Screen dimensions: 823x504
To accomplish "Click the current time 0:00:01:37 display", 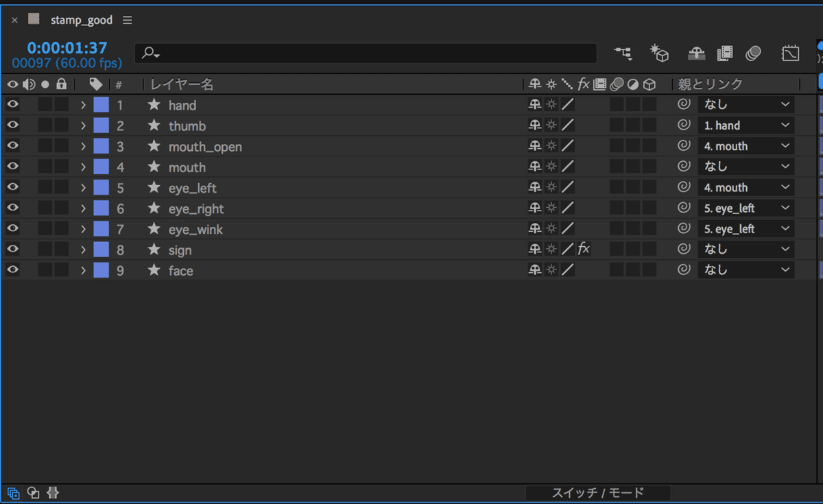I will 67,48.
